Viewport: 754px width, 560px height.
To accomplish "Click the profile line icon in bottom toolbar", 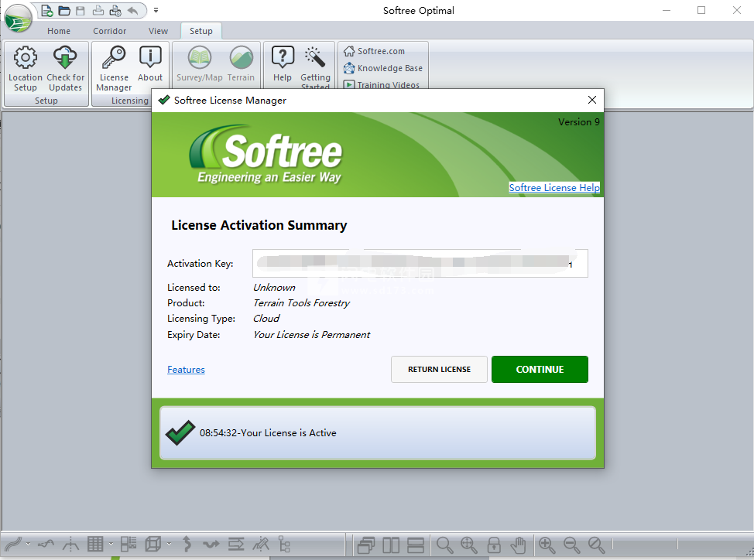I will click(x=46, y=545).
